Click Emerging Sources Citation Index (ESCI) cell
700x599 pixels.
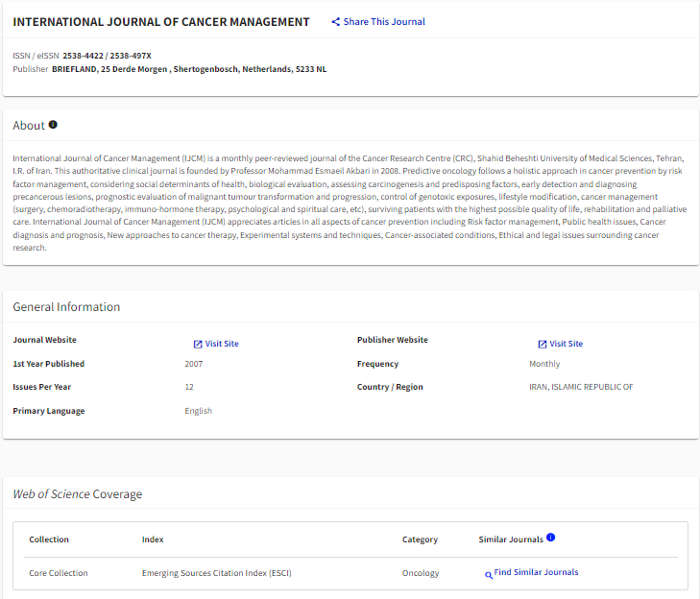coord(216,573)
